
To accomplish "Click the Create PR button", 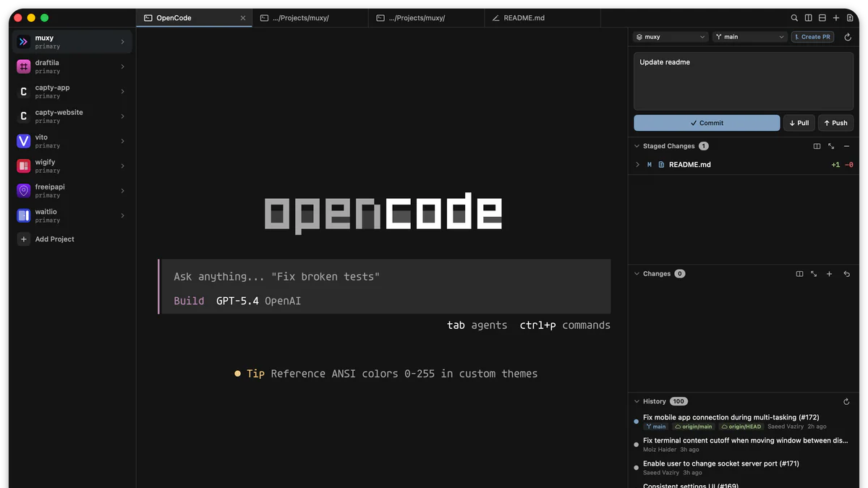I will tap(812, 36).
